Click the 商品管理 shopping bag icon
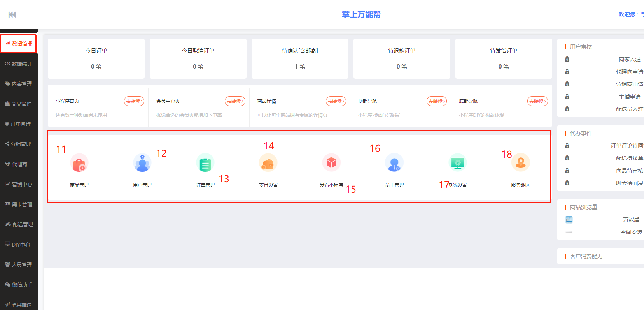 tap(79, 163)
